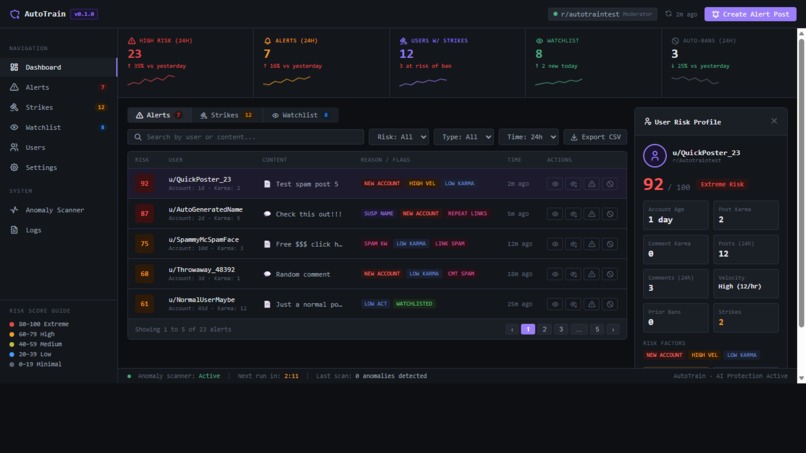Switch to the Alerts tab
Screen dimensions: 806x453
click(159, 115)
